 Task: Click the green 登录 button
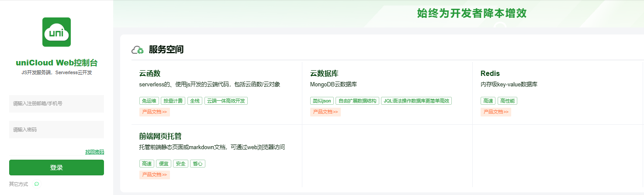point(56,168)
